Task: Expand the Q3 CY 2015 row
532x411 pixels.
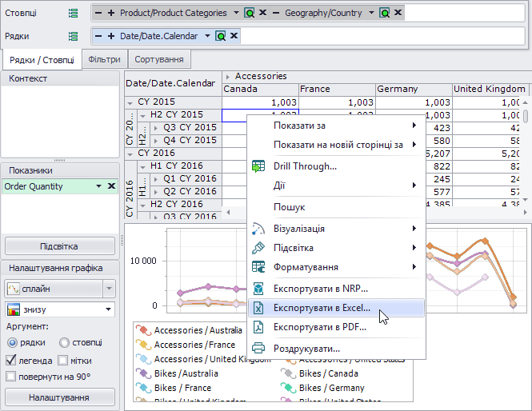Action: click(156, 128)
